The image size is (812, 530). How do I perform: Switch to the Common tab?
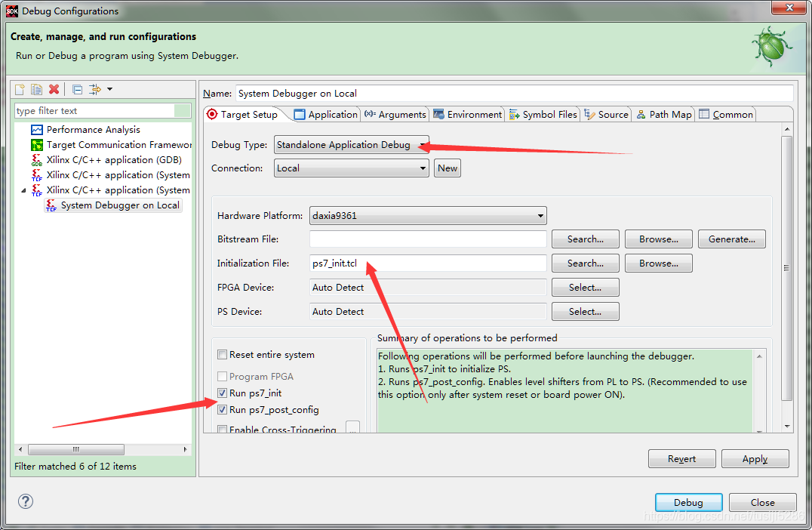tap(726, 115)
